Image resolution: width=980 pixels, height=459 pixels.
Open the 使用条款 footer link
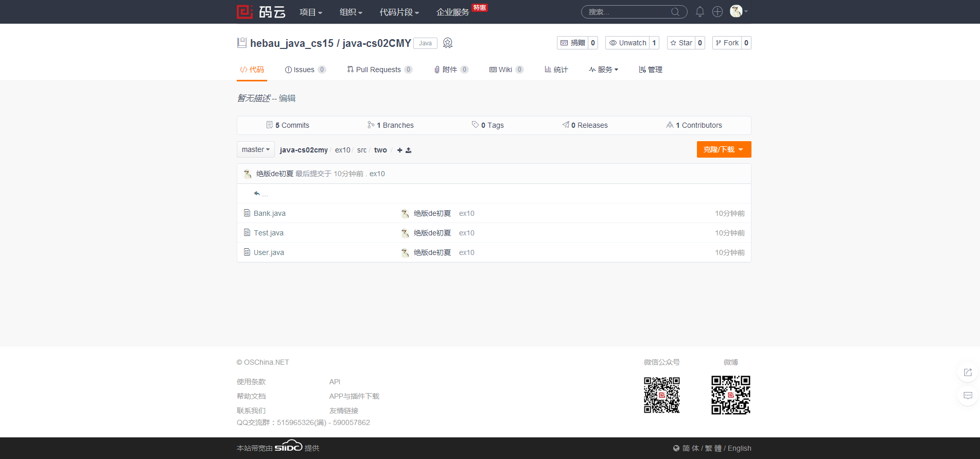point(251,382)
